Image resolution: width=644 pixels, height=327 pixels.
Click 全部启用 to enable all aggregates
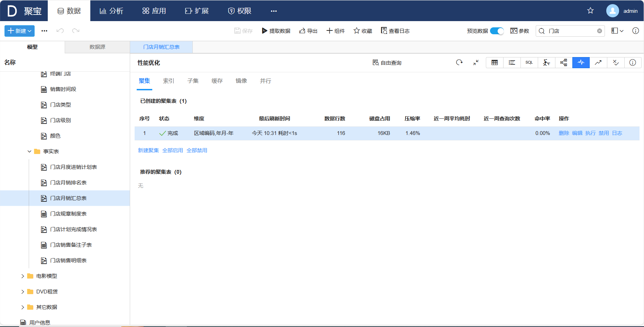tap(172, 151)
